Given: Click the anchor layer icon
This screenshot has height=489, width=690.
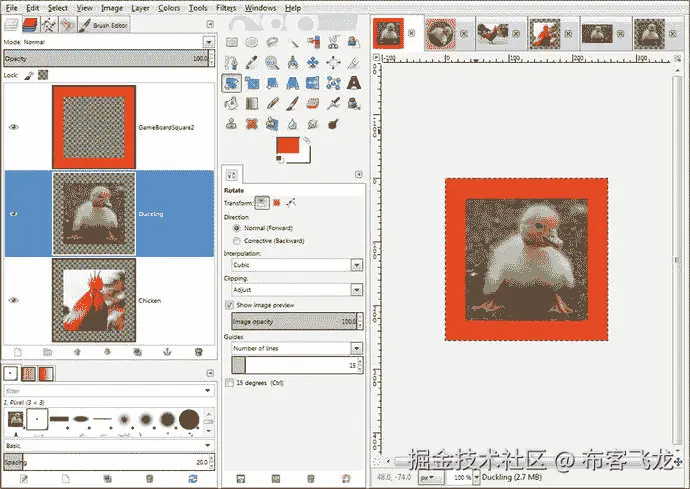Looking at the screenshot, I should pos(167,352).
